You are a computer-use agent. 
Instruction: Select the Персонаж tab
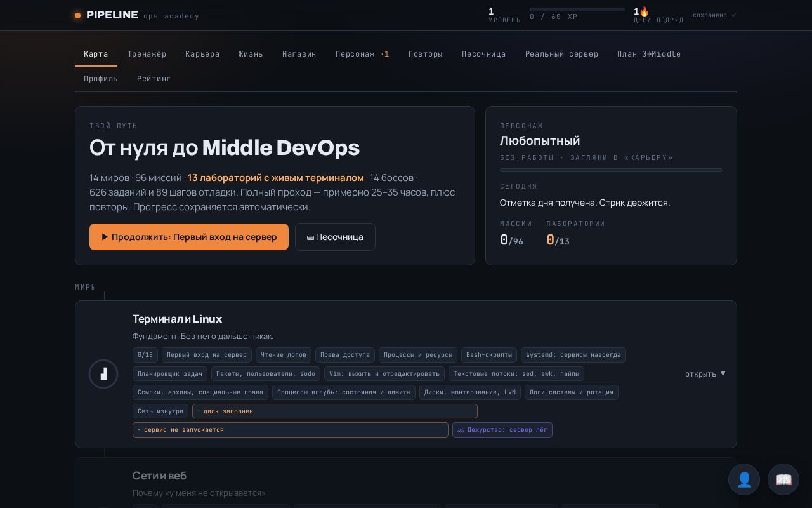pos(362,54)
